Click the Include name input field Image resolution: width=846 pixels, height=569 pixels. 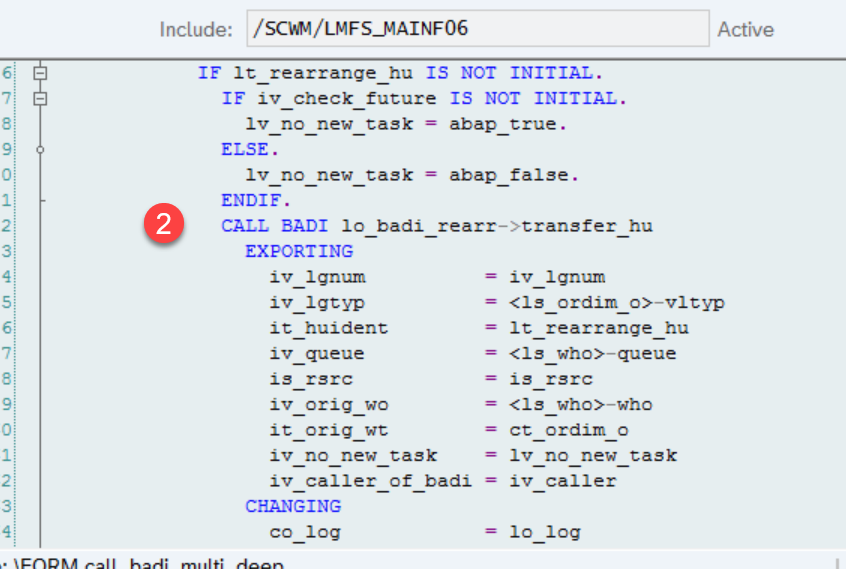coord(477,28)
